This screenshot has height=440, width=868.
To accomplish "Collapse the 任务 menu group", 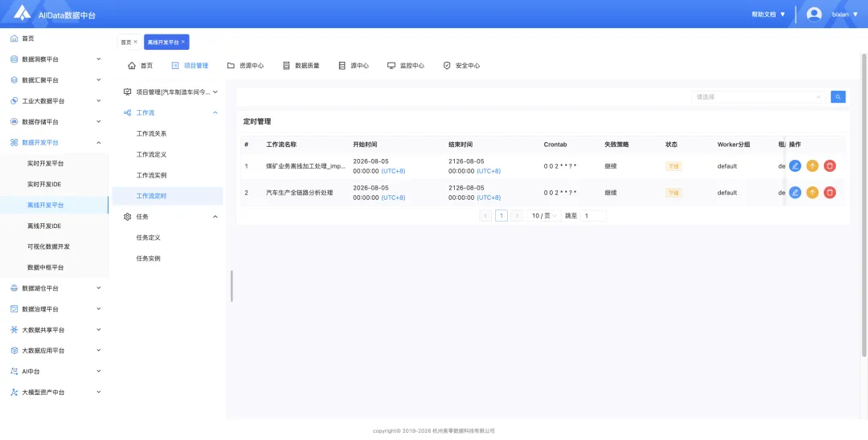I will (215, 217).
